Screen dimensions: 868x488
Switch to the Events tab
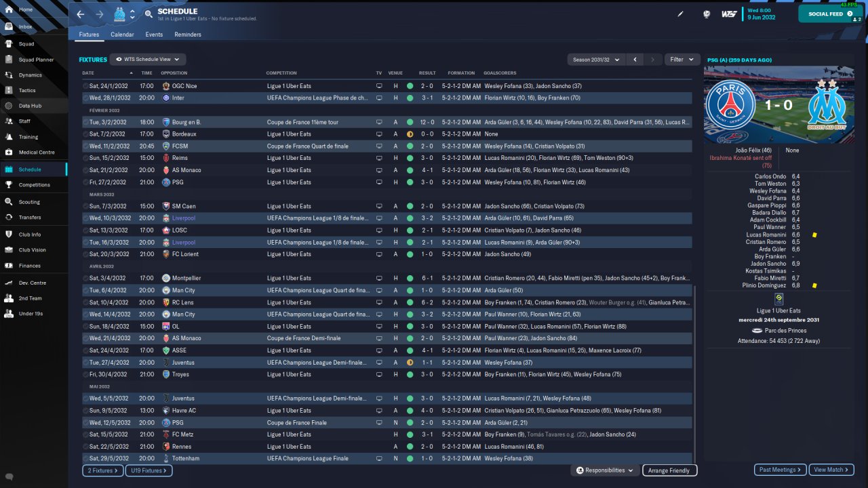click(154, 35)
